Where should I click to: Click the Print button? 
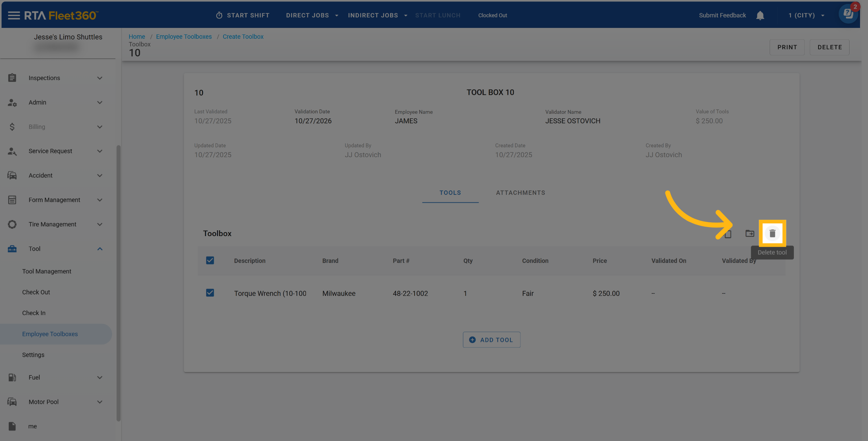(x=787, y=47)
